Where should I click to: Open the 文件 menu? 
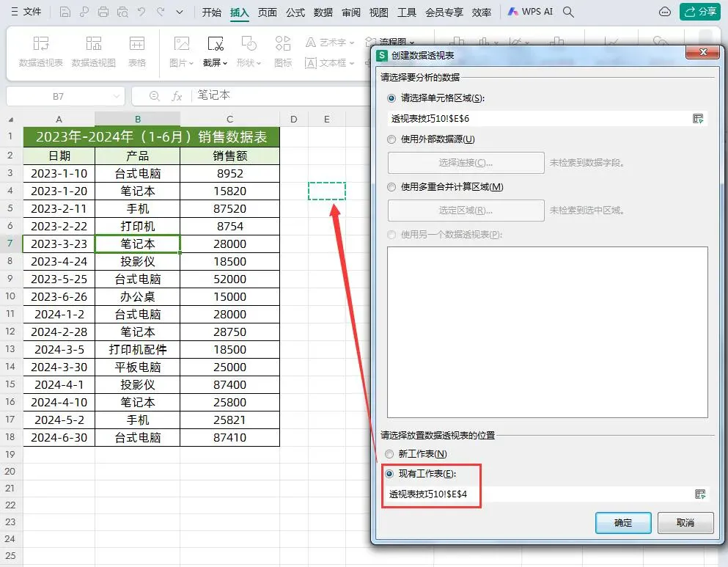coord(26,12)
